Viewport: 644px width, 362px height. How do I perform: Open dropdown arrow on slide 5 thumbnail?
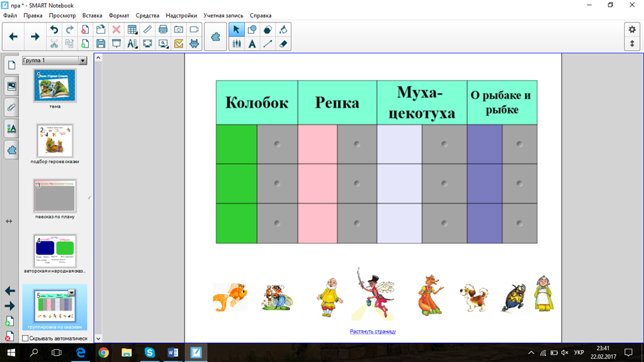71,293
